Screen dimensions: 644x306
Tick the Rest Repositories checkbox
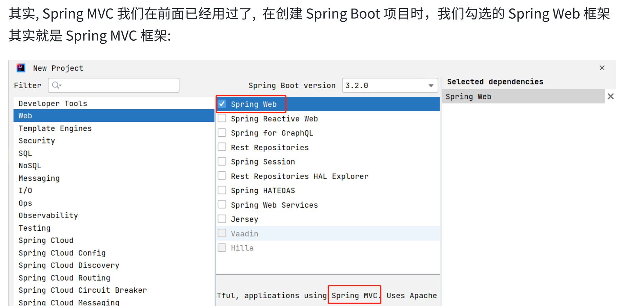click(222, 147)
